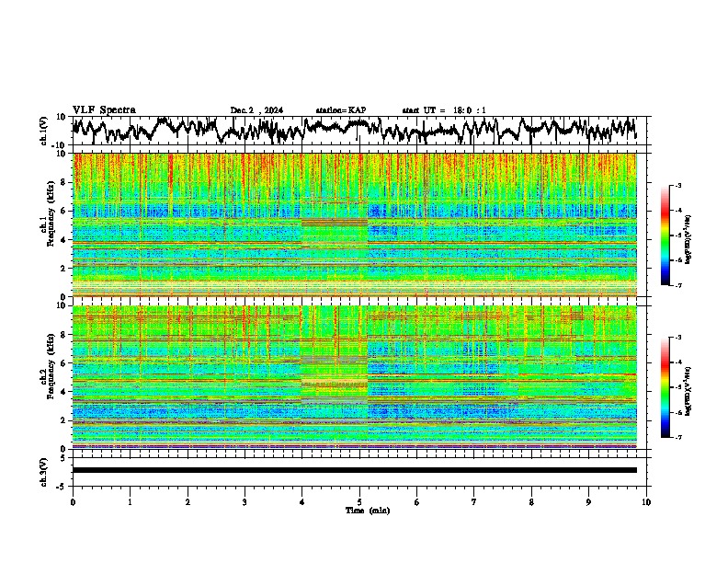The width and height of the screenshot is (728, 563).
Task: Select the "Dec. 2, 2024" date text
Action: point(256,110)
